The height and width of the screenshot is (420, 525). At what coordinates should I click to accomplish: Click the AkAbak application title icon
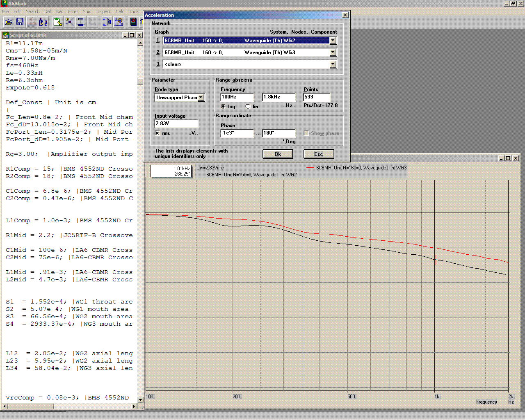(x=4, y=3)
